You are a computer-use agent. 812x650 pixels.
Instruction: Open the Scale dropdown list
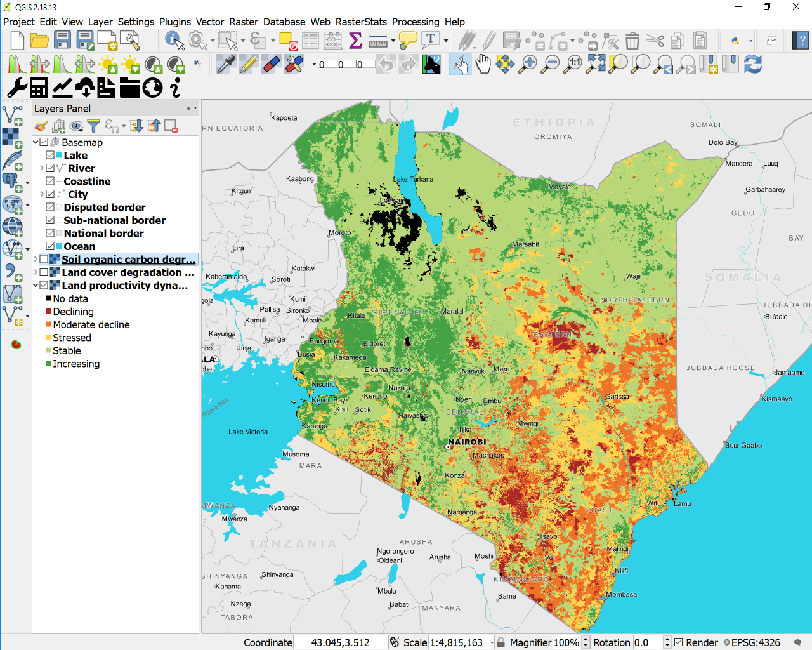coord(491,642)
